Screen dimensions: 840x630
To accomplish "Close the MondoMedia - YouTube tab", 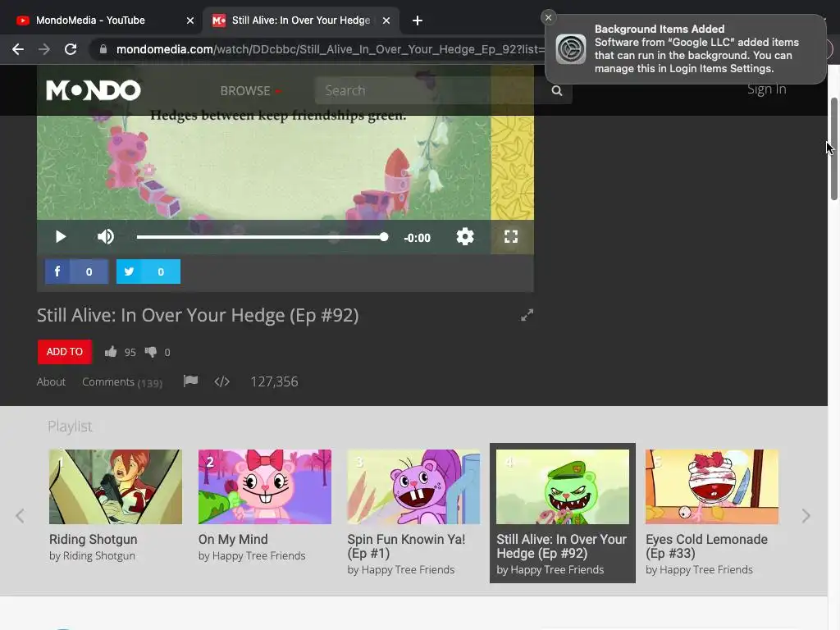I will [x=190, y=21].
